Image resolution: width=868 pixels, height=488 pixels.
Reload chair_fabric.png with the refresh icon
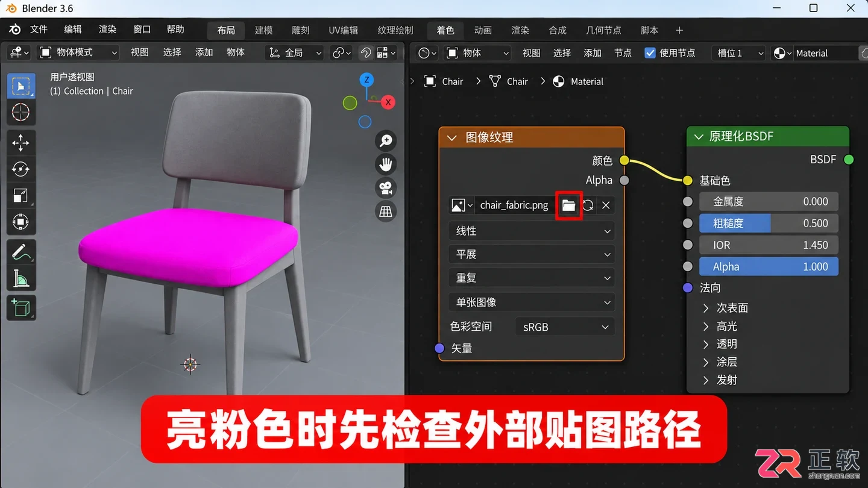588,205
